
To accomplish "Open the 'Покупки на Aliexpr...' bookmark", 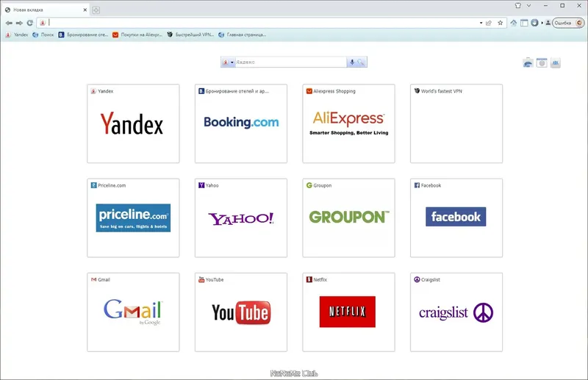I will (x=137, y=35).
